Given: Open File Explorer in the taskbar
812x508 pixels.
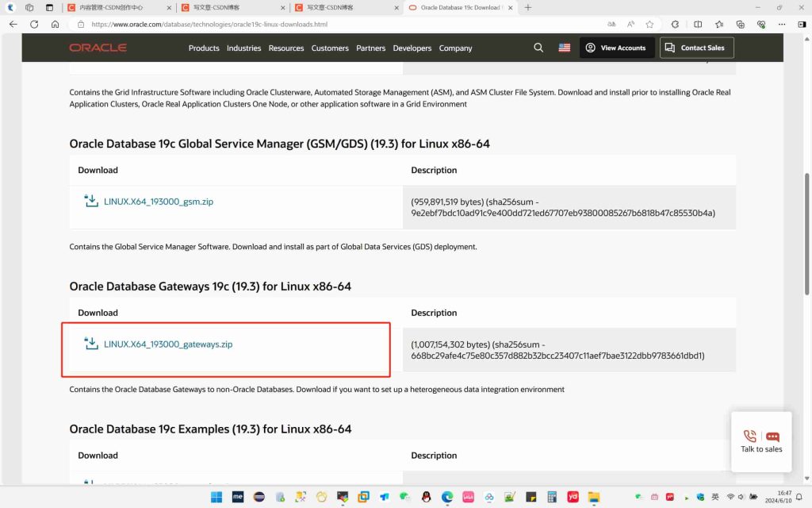Looking at the screenshot, I should click(x=593, y=497).
